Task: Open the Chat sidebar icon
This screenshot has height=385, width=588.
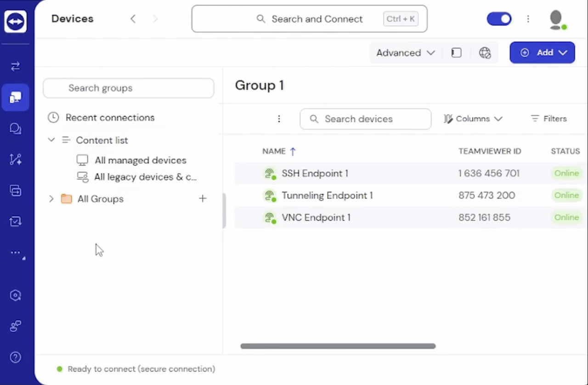Action: click(x=15, y=128)
